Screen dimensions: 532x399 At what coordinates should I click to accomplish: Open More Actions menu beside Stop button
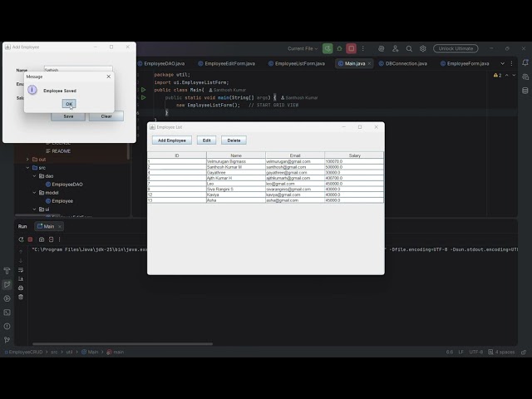pyautogui.click(x=362, y=48)
